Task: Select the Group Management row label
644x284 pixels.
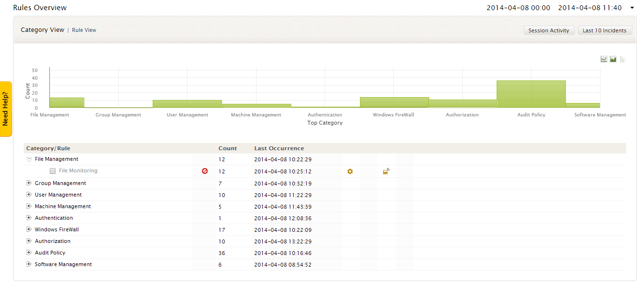Action: 60,183
